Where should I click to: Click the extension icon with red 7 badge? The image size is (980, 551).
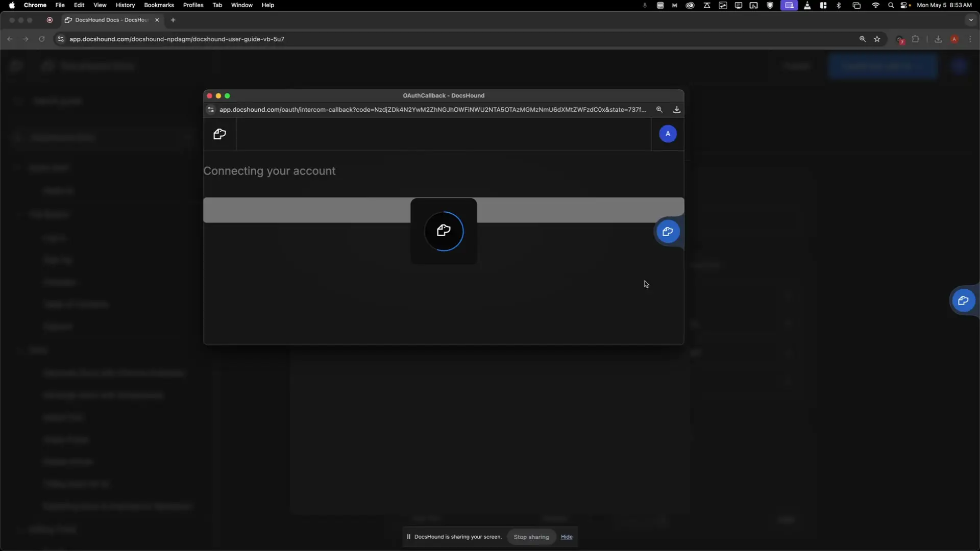click(900, 39)
